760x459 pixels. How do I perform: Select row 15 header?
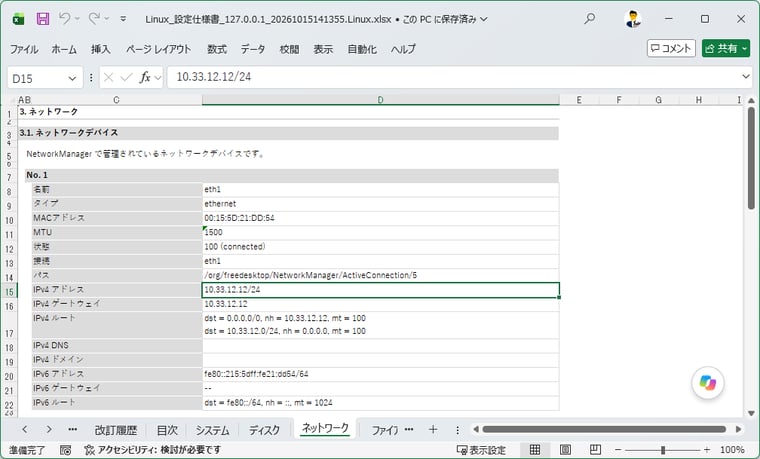click(9, 291)
